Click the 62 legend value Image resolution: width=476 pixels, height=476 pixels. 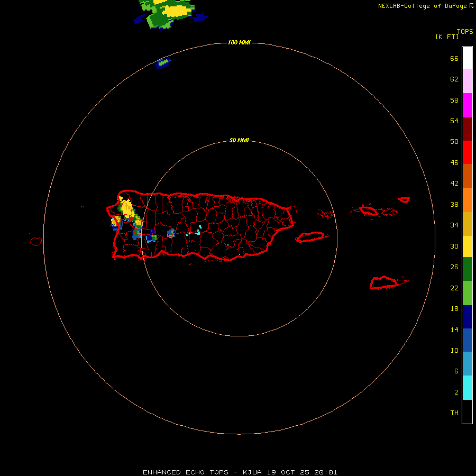[454, 79]
